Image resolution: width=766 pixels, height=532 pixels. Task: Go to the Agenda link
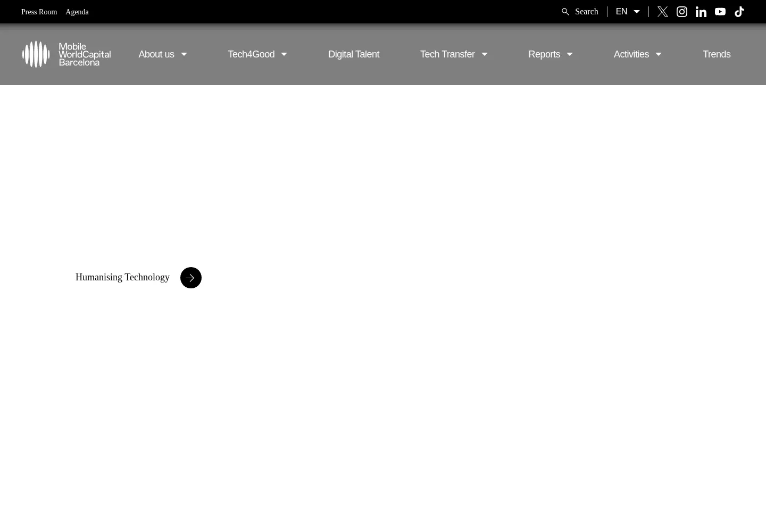[77, 12]
